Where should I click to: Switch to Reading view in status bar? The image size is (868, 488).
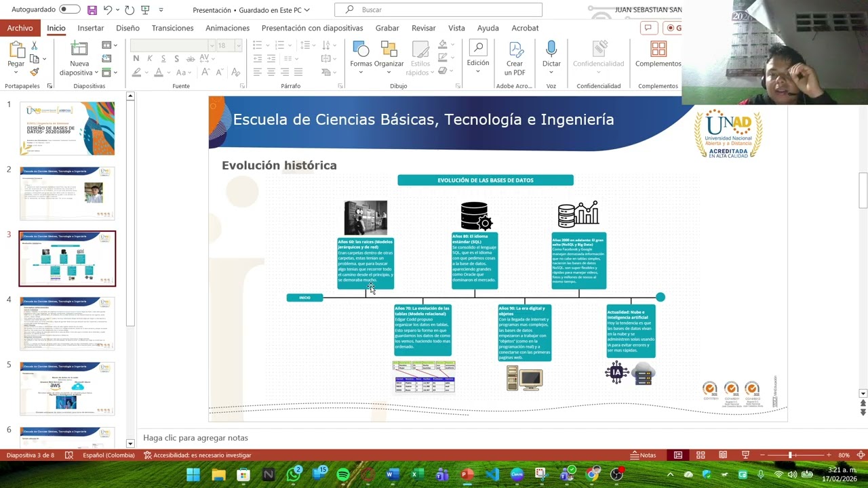click(723, 455)
